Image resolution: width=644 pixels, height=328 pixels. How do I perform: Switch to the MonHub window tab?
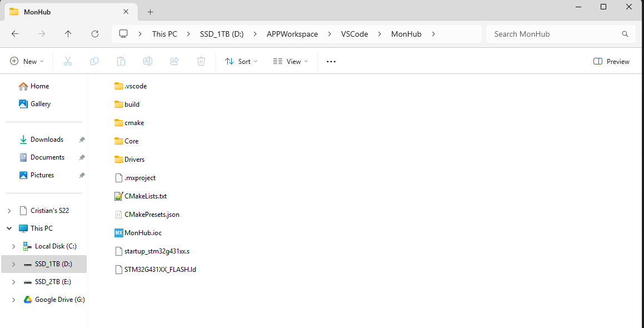[61, 12]
